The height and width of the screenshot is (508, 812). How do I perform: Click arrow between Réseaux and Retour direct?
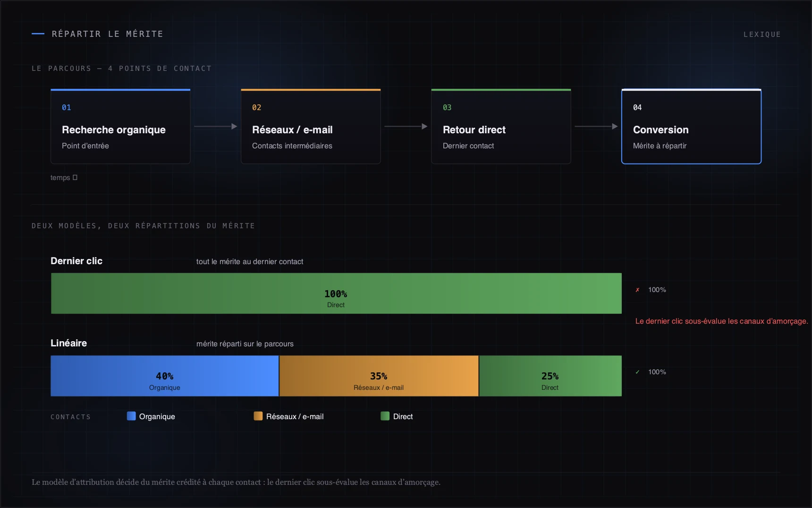point(406,126)
